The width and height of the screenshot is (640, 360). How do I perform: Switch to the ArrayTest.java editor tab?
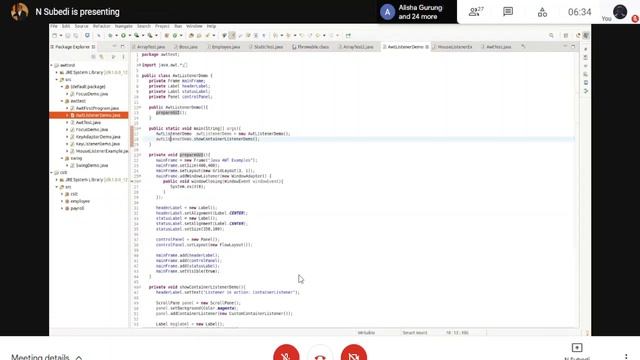click(x=149, y=47)
